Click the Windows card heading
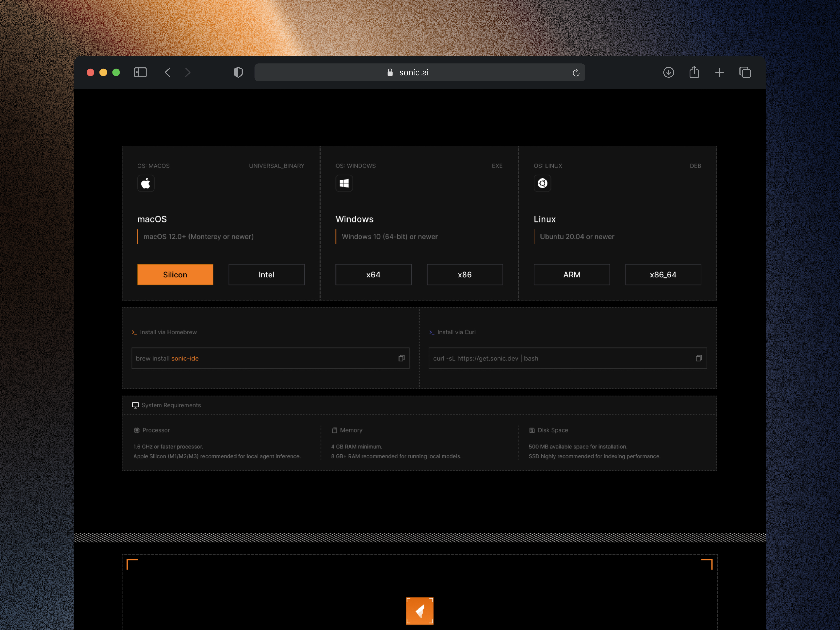Image resolution: width=840 pixels, height=630 pixels. pos(354,219)
